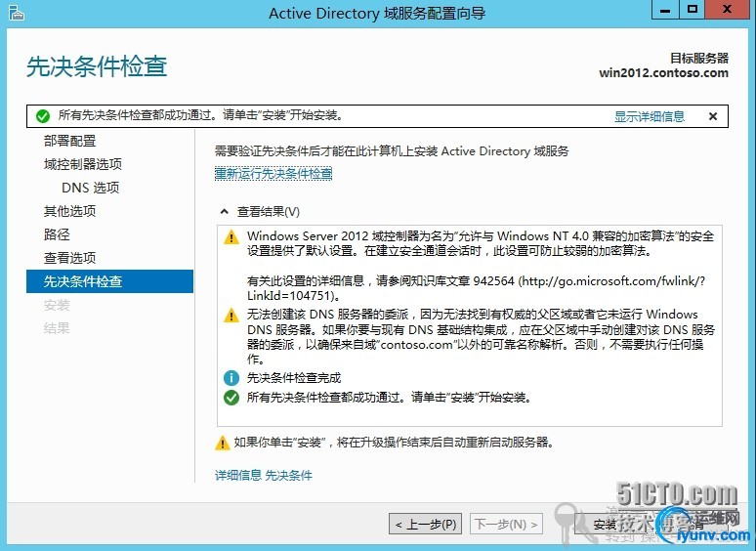Close the configuration wizard window

(x=727, y=10)
